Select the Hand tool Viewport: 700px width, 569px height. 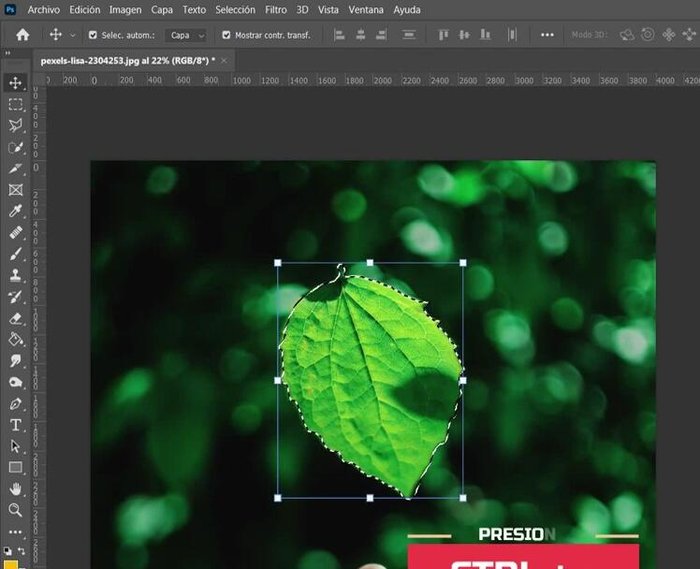click(x=16, y=489)
